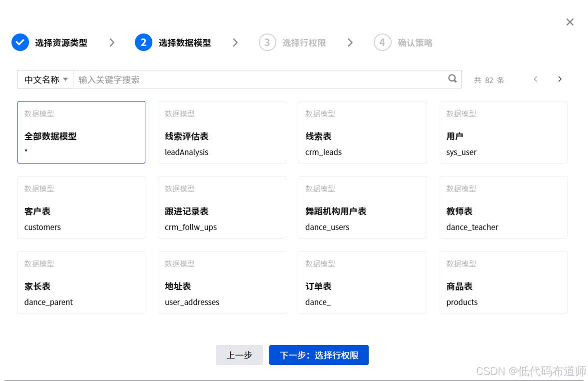Click the step 3 circle indicator
Screen dimensions: 588x381
coord(268,42)
